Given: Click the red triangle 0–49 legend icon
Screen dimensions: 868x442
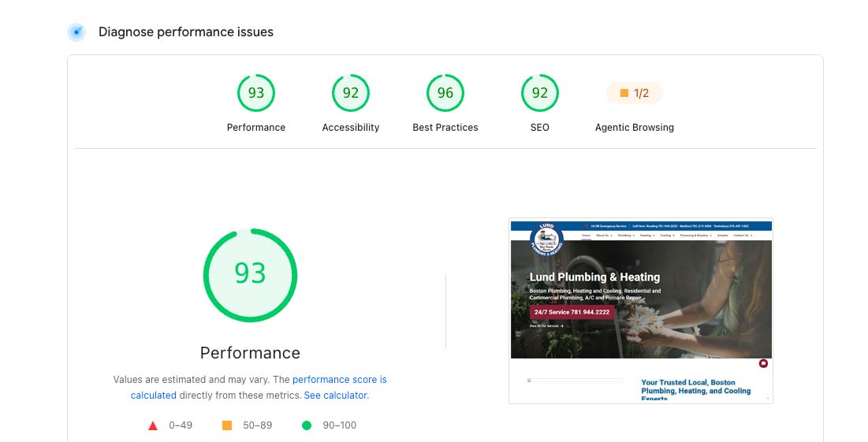Looking at the screenshot, I should pyautogui.click(x=153, y=425).
